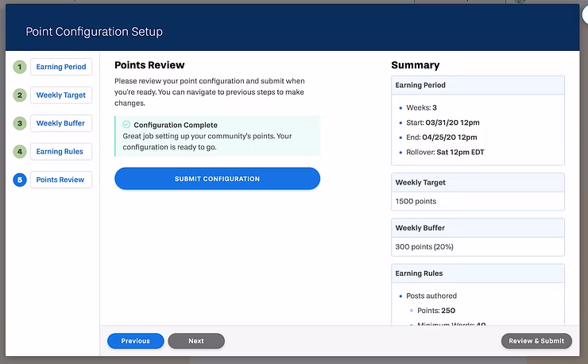The image size is (588, 364).
Task: Select the Points Review step label
Action: point(60,180)
